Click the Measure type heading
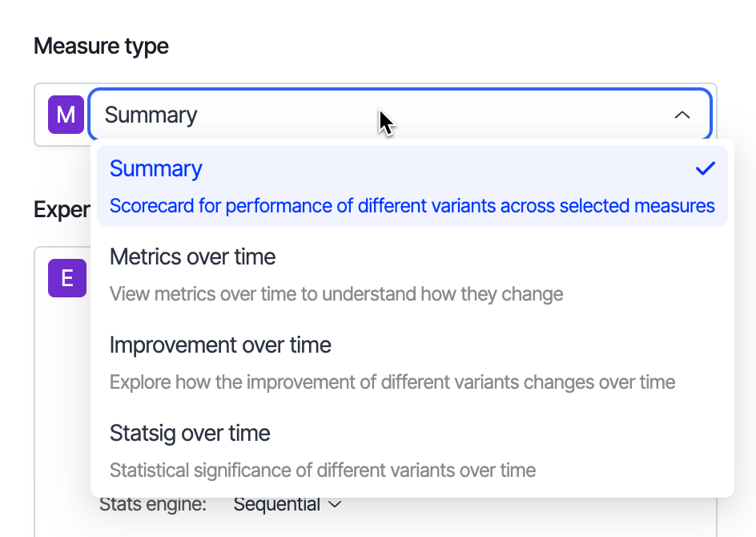 (101, 46)
